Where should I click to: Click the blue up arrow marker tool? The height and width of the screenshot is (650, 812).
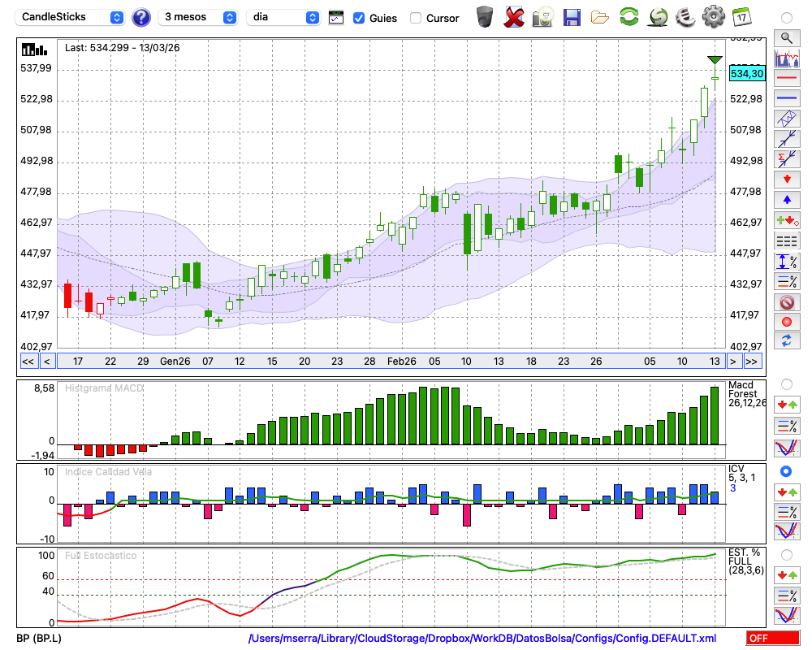pyautogui.click(x=786, y=199)
